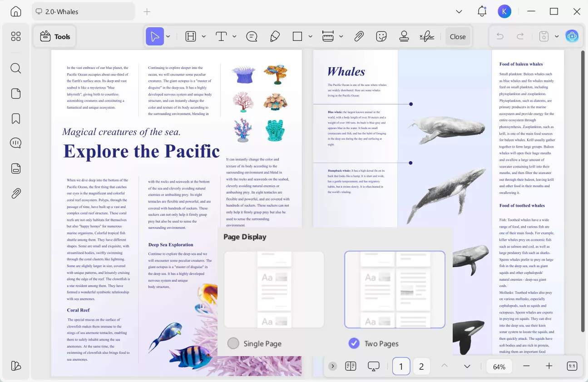Select the sticker tool icon

point(381,37)
